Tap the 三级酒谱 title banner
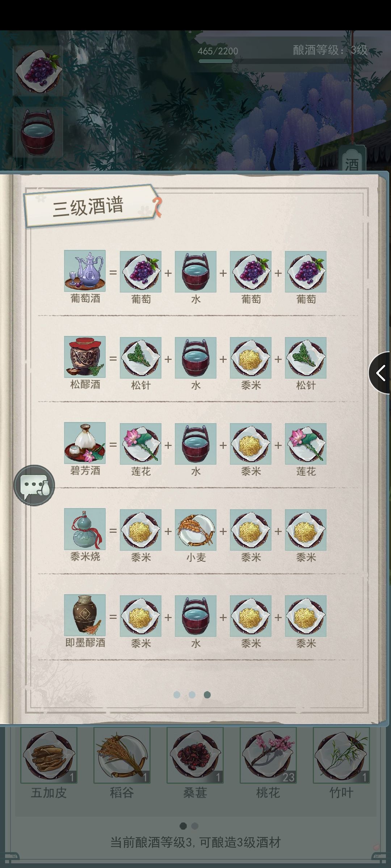This screenshot has height=868, width=391. [89, 206]
